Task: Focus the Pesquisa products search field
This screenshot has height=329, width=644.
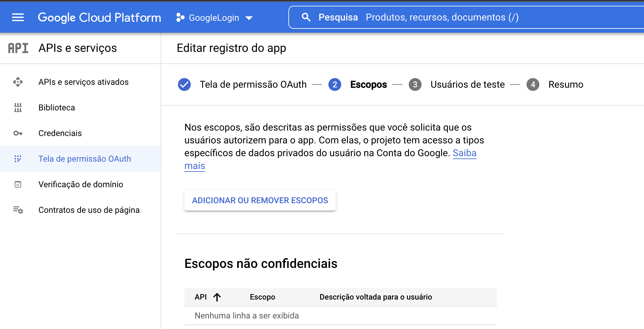Action: (466, 17)
